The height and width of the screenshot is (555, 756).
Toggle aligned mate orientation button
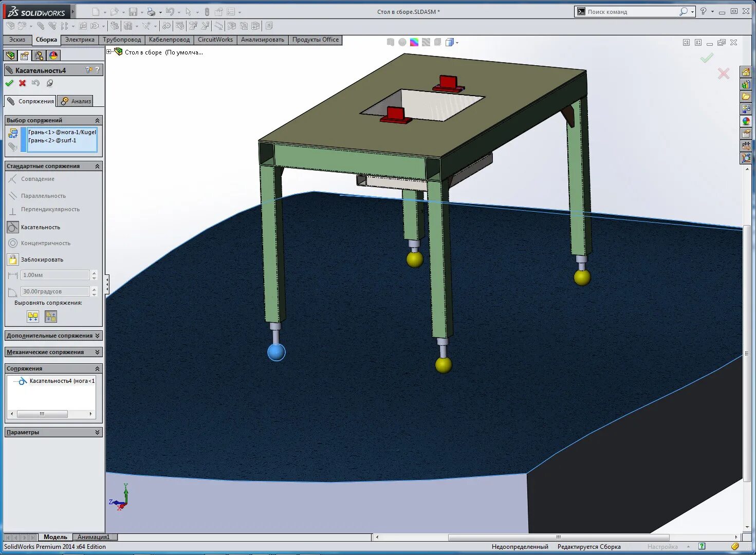[32, 316]
